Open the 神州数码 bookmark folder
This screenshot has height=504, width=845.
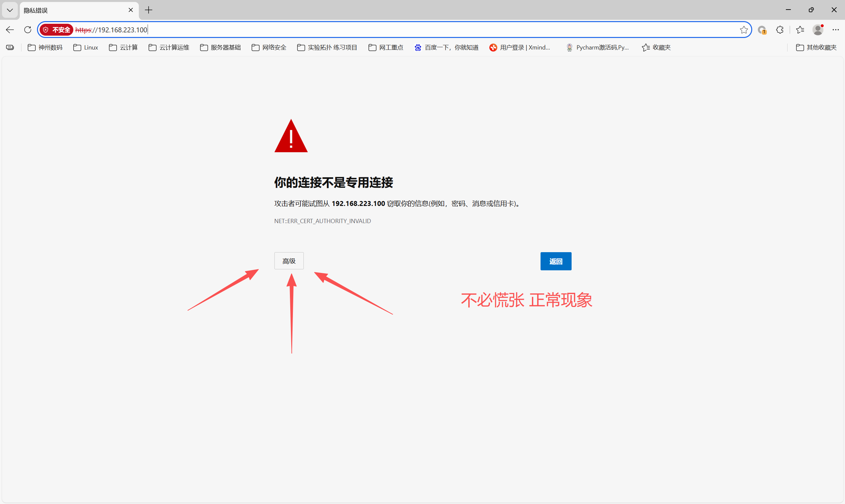tap(45, 48)
